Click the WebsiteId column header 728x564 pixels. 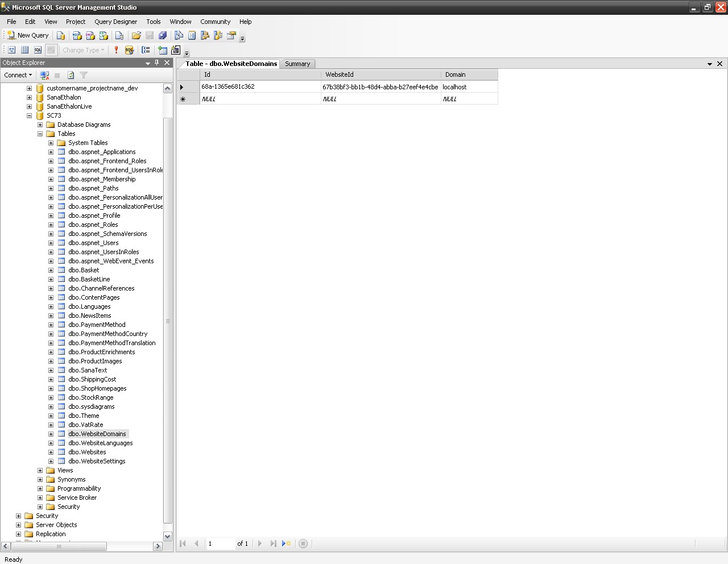click(380, 74)
